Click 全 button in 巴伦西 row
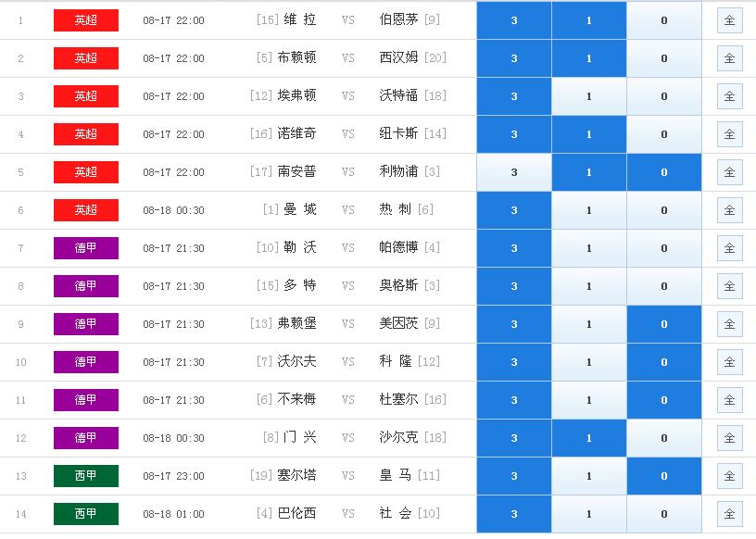Screen dimensions: 756x539 tap(729, 514)
